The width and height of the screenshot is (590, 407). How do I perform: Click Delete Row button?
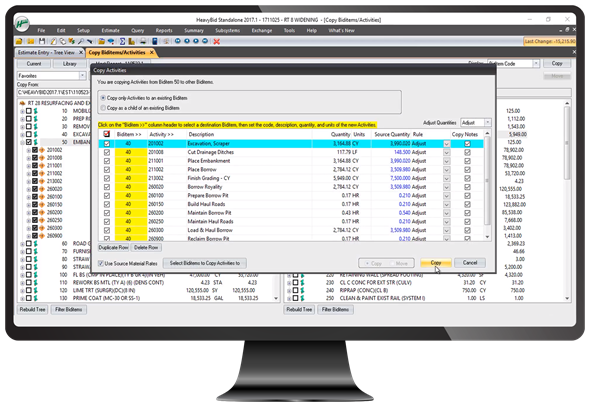pos(146,248)
